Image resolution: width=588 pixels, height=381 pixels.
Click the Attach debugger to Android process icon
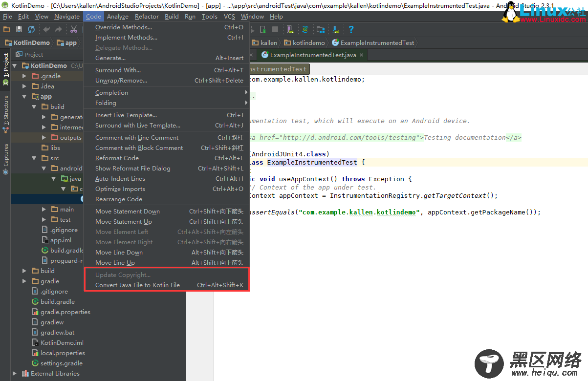point(263,30)
